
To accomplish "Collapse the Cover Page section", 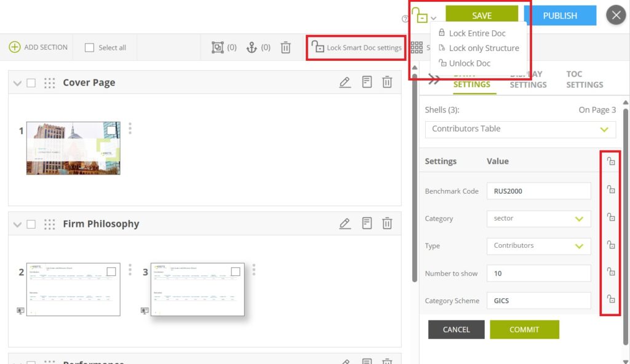I will 17,83.
